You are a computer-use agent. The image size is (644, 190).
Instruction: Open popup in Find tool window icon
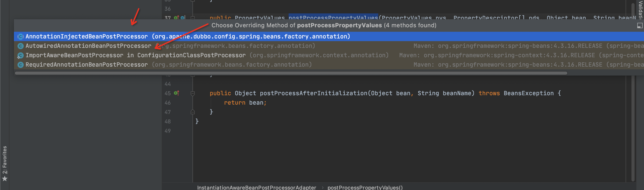click(640, 25)
